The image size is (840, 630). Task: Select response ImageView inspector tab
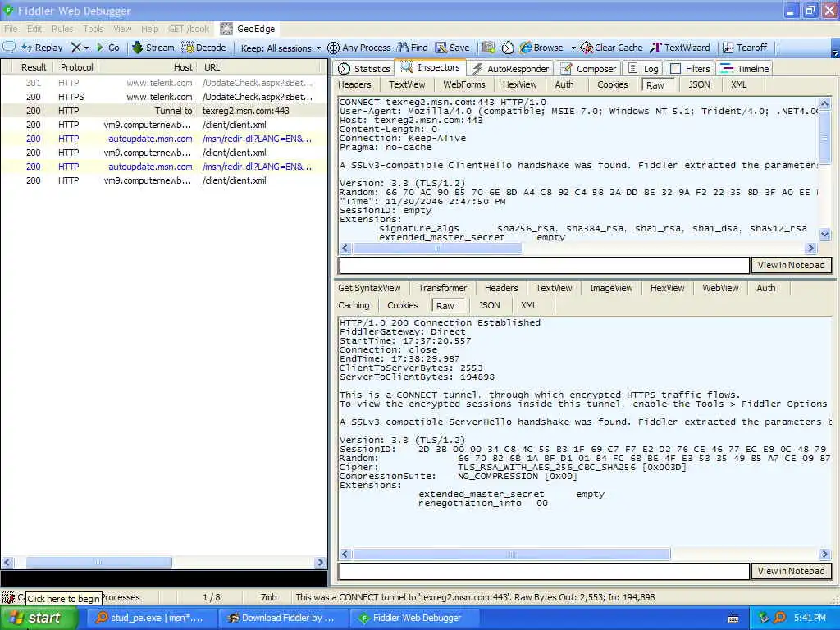pos(611,288)
